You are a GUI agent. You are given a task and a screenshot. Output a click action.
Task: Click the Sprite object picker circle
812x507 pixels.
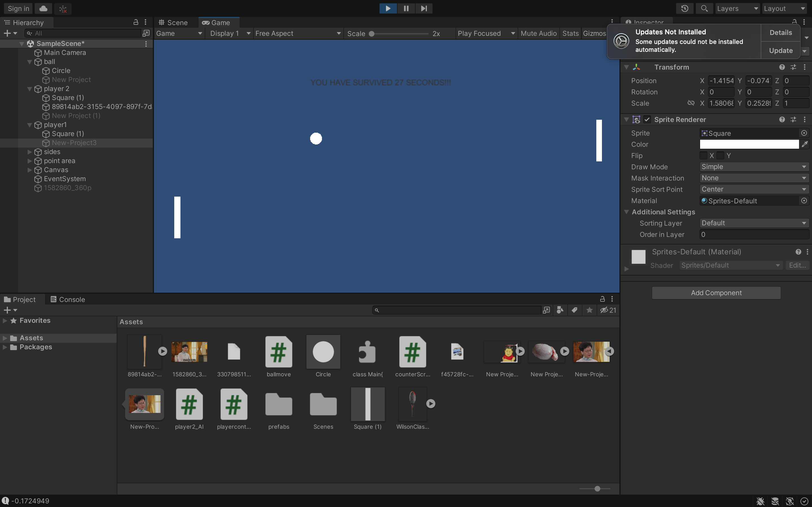(804, 133)
